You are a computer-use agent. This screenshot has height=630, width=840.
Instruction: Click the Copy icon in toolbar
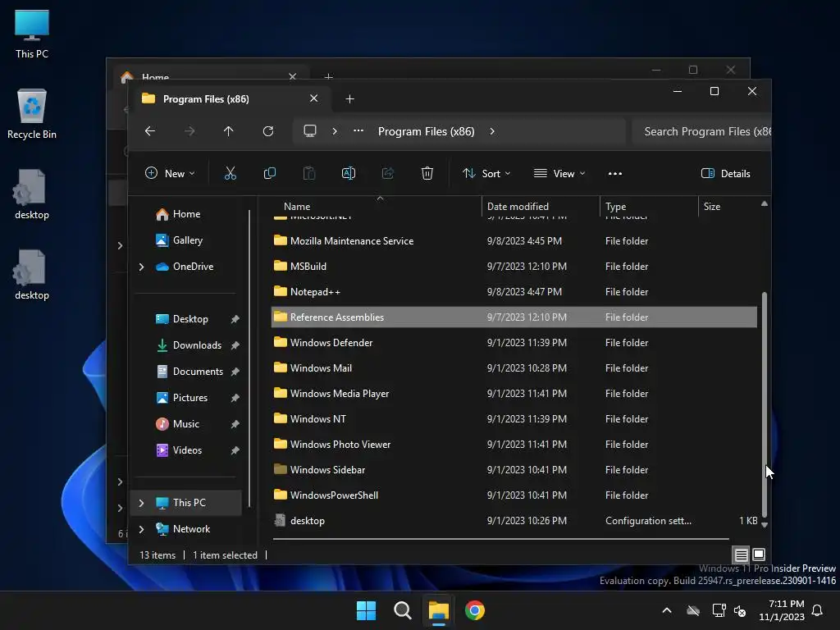click(269, 173)
